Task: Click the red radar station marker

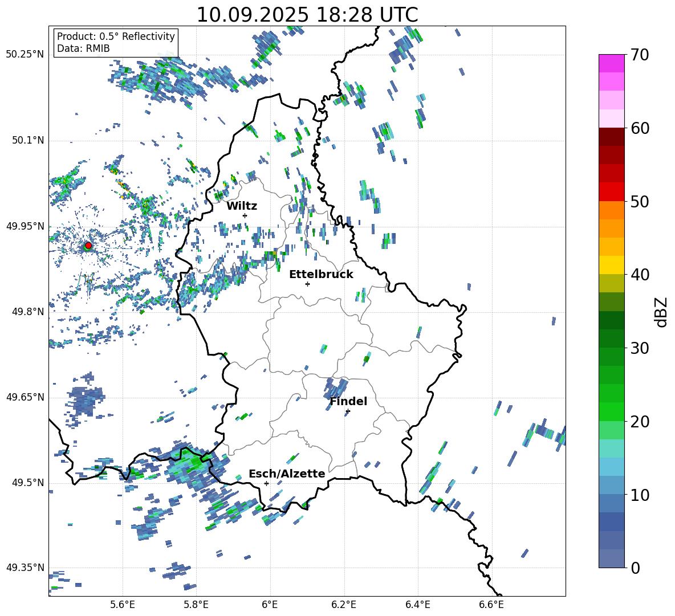Action: [x=88, y=245]
